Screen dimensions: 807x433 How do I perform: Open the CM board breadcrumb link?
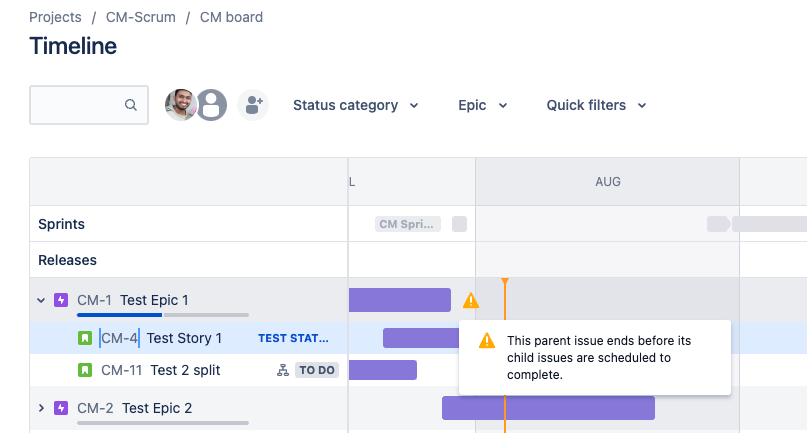[x=232, y=17]
